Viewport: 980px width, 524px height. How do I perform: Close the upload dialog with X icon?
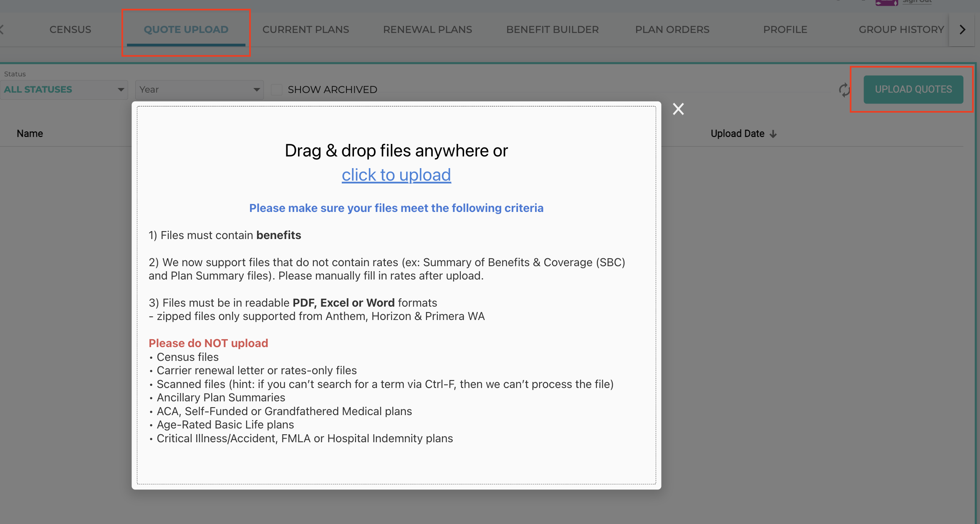(678, 109)
